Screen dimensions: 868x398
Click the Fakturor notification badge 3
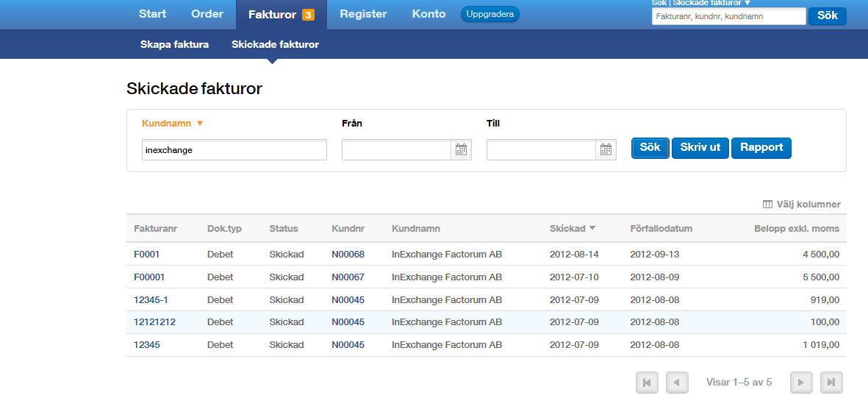(309, 15)
